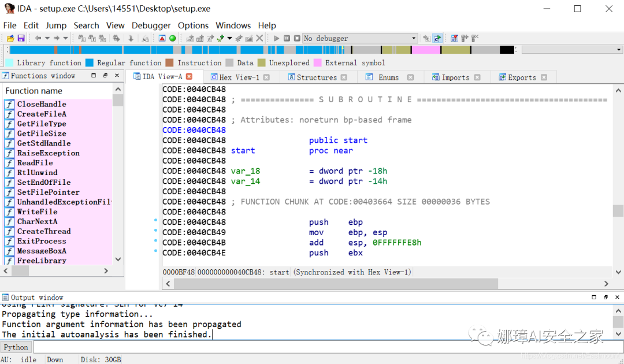
Task: Select RaiseException function entry
Action: 58,153
